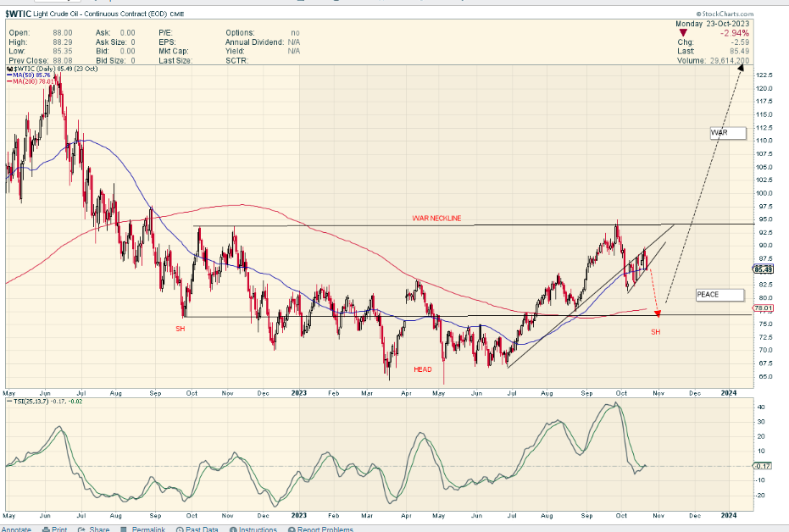789x532 pixels.
Task: Click the red HEAD pattern label
Action: pos(423,369)
